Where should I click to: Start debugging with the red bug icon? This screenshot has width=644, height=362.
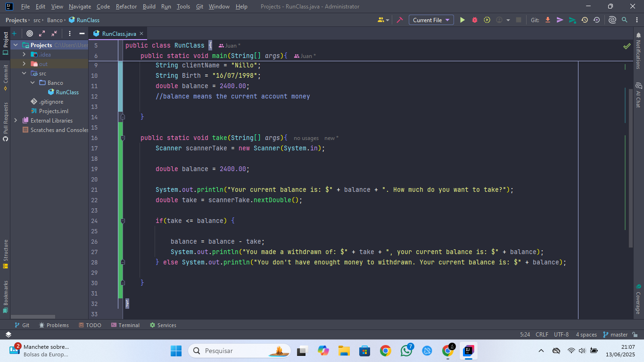tap(475, 20)
